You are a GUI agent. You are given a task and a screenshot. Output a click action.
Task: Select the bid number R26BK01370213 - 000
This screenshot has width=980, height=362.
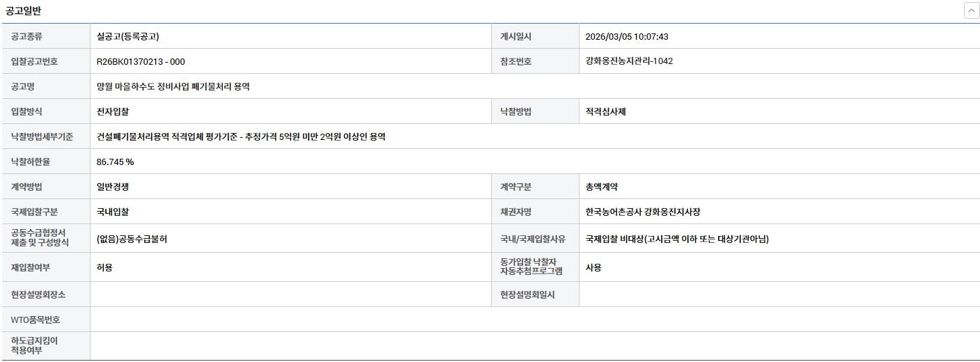141,61
